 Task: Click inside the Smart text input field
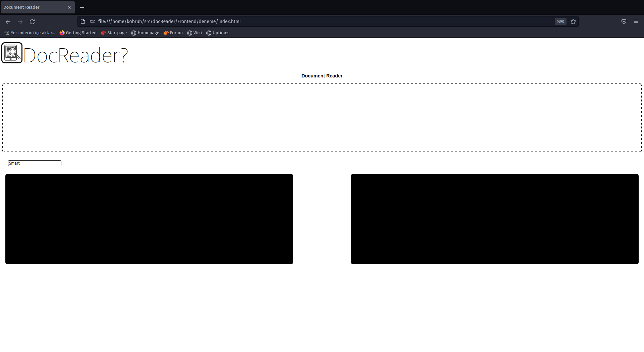point(35,163)
